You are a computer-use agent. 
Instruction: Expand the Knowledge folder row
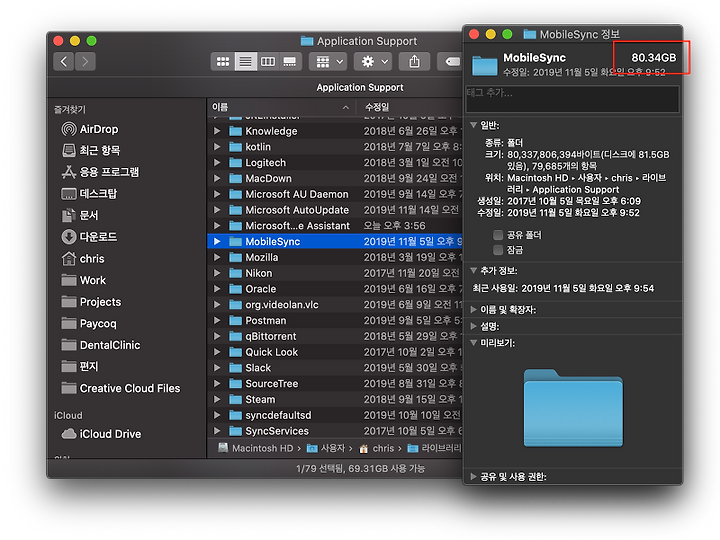tap(217, 131)
